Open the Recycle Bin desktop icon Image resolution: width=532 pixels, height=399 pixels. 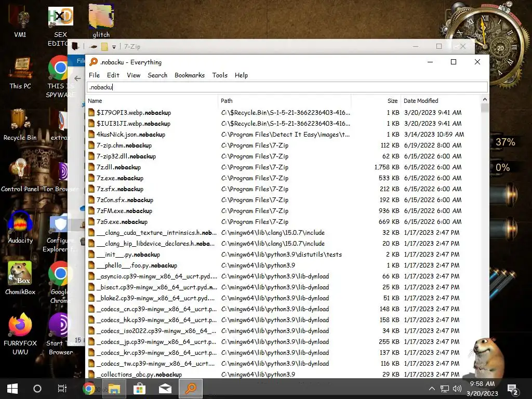[20, 125]
